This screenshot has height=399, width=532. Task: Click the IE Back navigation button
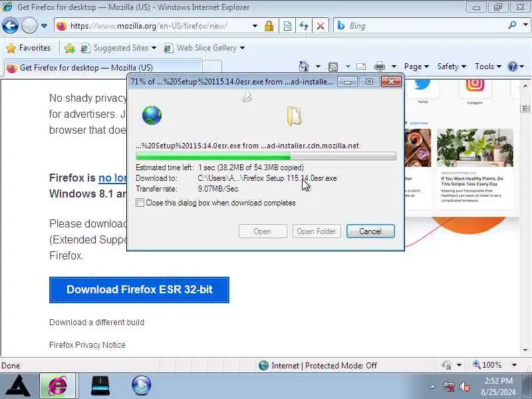tap(10, 26)
